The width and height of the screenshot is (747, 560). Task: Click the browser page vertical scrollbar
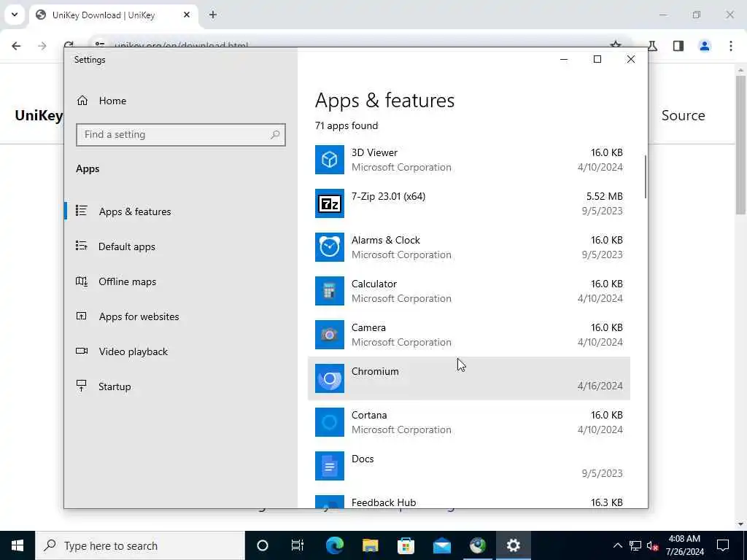740,145
